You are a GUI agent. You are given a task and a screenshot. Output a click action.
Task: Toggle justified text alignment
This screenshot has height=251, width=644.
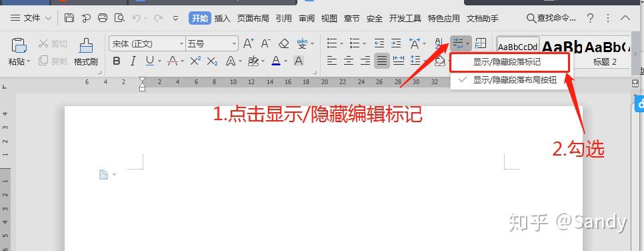coord(382,61)
